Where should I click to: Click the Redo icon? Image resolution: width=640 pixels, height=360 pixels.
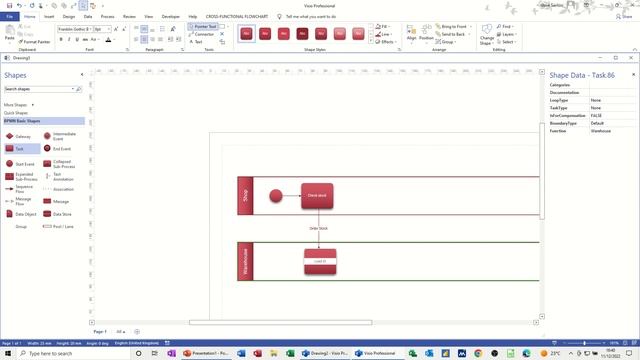(32, 6)
